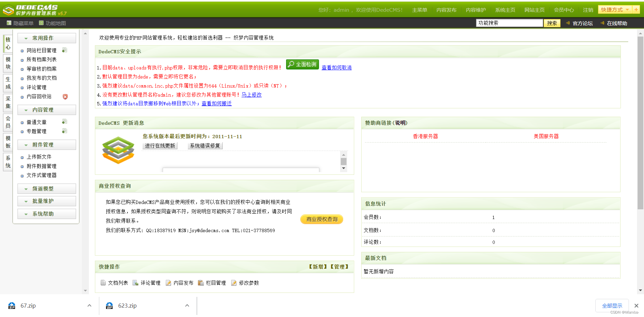
Task: Click the plus icon beside 快捷方式
Action: click(x=636, y=10)
